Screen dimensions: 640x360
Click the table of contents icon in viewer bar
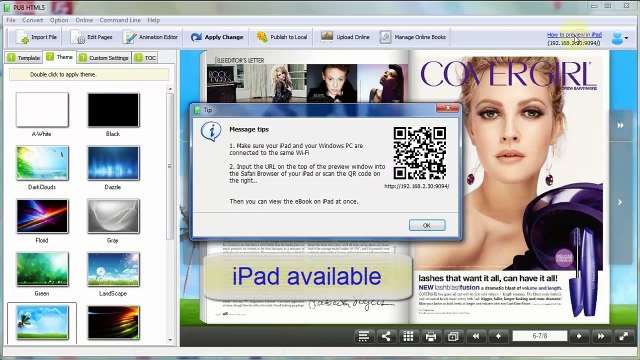pos(363,336)
